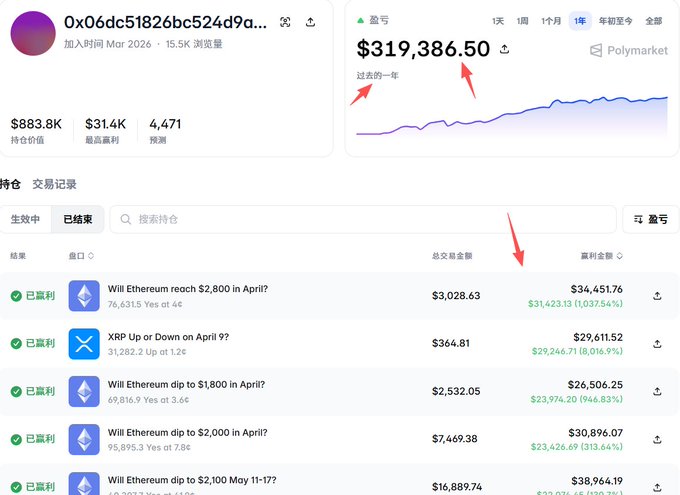The image size is (680, 495).
Task: Select the 1周 time range
Action: 522,21
